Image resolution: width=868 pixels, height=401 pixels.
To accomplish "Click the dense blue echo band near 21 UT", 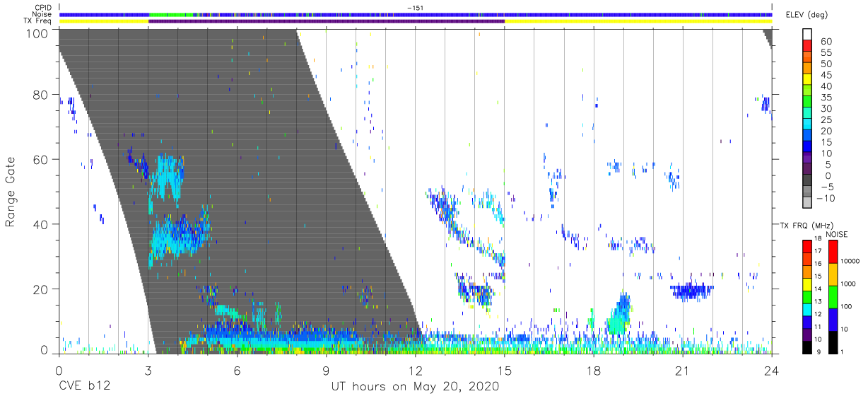I will [692, 290].
